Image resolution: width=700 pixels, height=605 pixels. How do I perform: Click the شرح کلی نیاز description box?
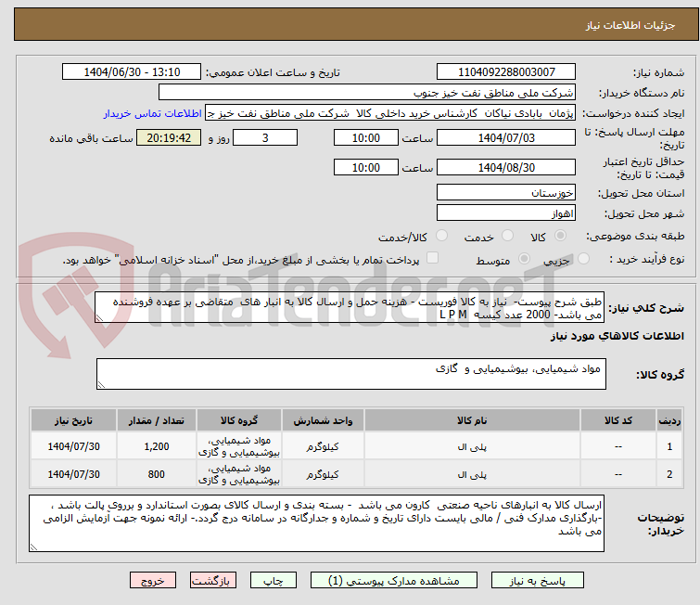(350, 308)
